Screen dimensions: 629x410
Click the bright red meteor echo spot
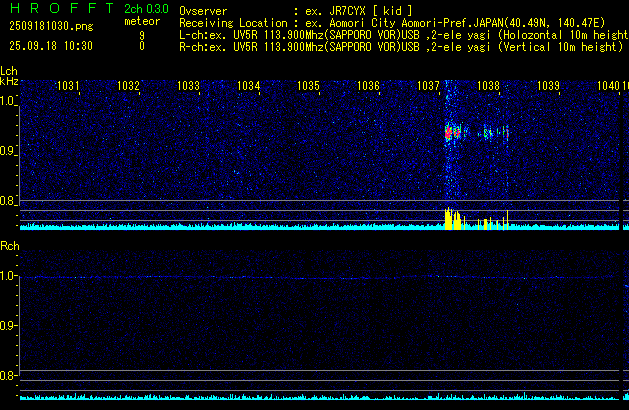tap(449, 130)
